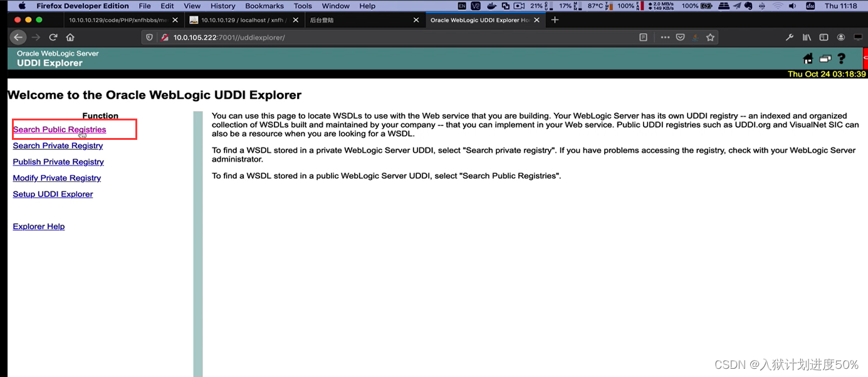The height and width of the screenshot is (377, 868).
Task: Click the UDDI Explorer help question mark
Action: pos(841,58)
